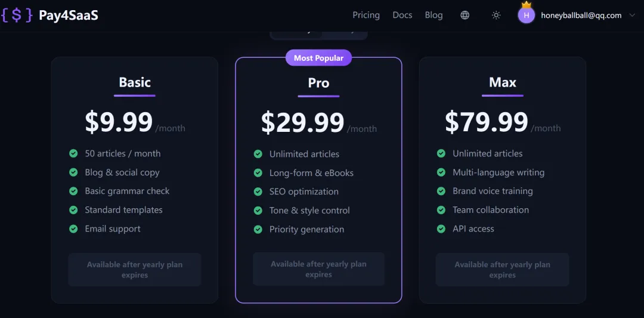Click the Most Popular badge
The image size is (644, 318).
(x=318, y=58)
